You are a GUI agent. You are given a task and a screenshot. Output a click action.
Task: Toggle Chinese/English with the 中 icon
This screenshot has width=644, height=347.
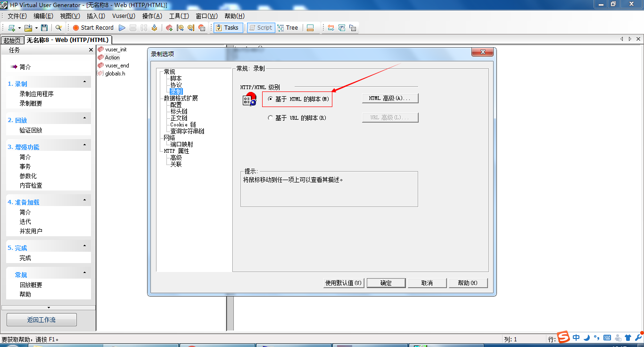click(x=576, y=338)
